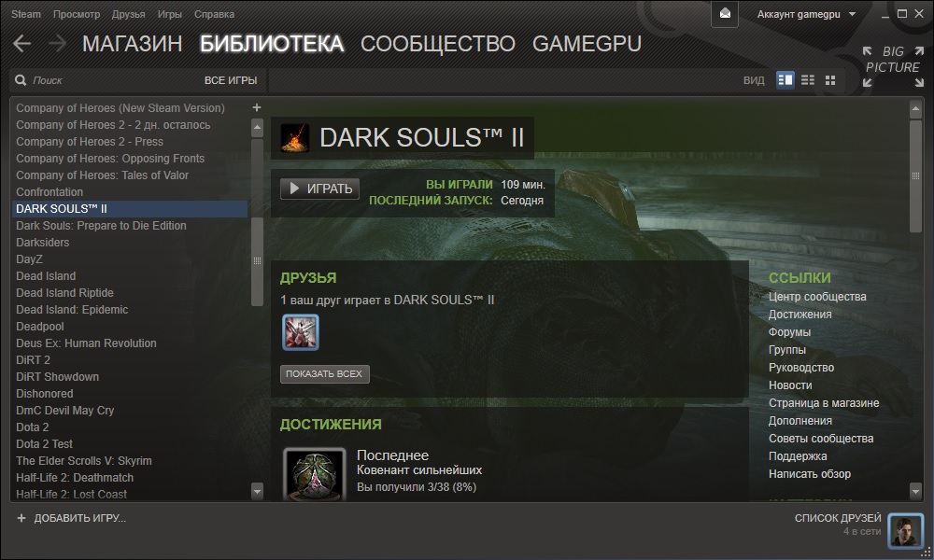This screenshot has height=560, width=934.
Task: Go back with the left arrow
Action: (22, 44)
